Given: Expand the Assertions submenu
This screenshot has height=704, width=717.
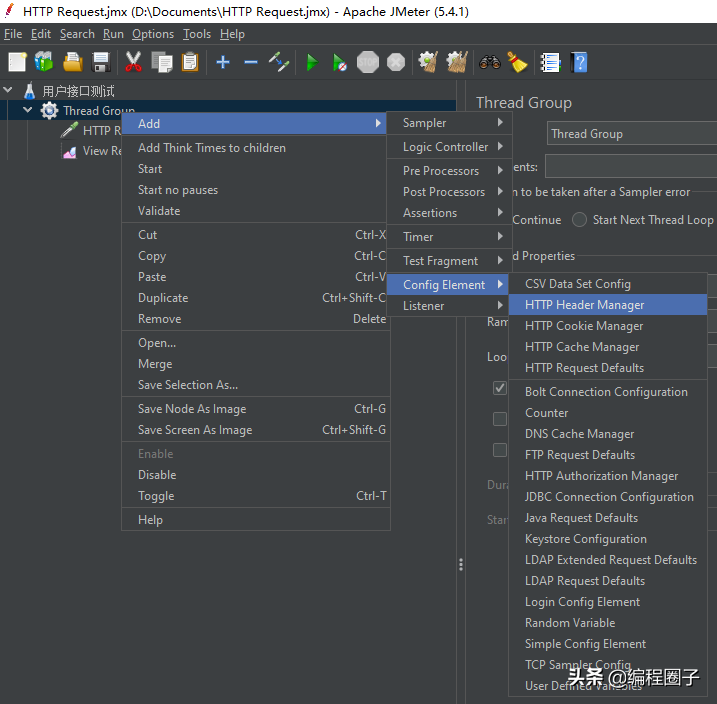Looking at the screenshot, I should click(x=449, y=213).
